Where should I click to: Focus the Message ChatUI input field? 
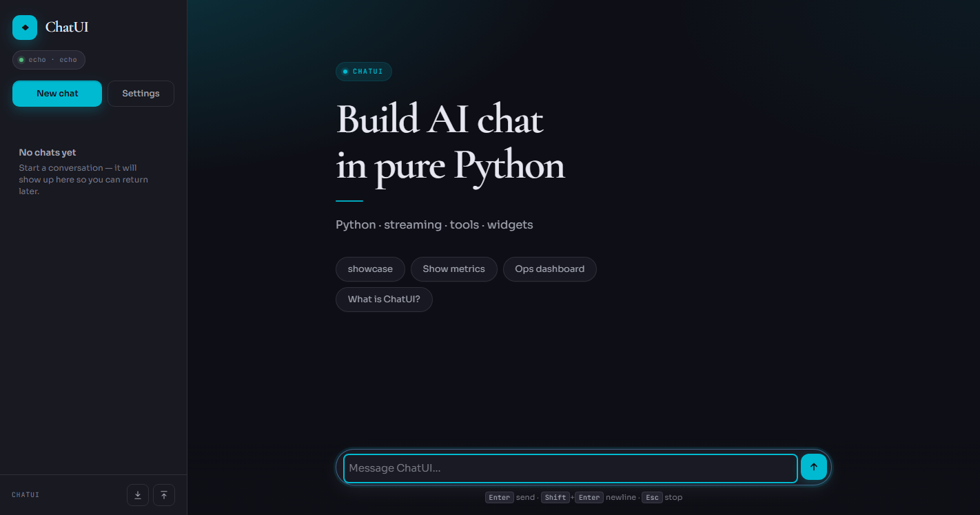571,468
